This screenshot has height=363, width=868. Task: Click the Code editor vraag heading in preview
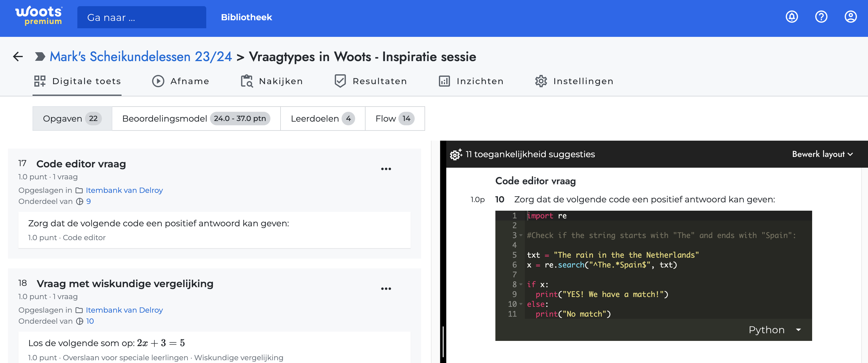[x=535, y=181]
